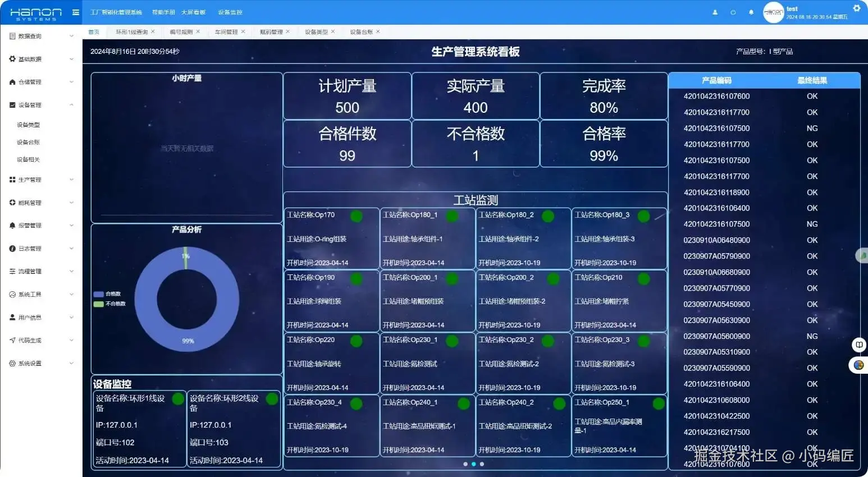868x477 pixels.
Task: Click the 流程管理 sliders icon in sidebar
Action: pos(12,271)
